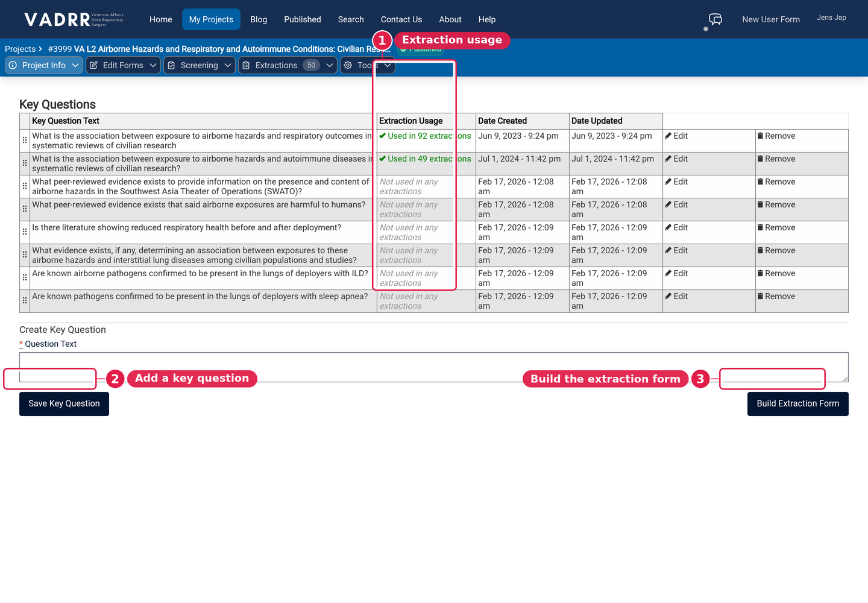Click the Question Text input area

(434, 367)
